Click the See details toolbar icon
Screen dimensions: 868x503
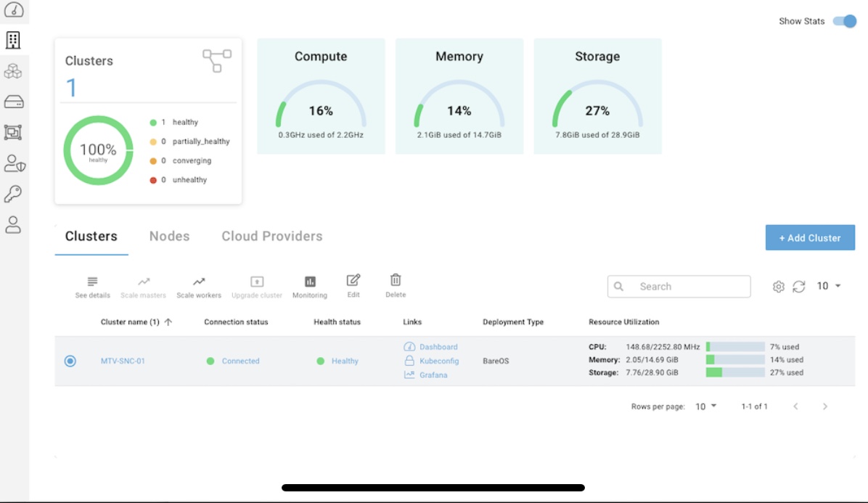(x=92, y=282)
